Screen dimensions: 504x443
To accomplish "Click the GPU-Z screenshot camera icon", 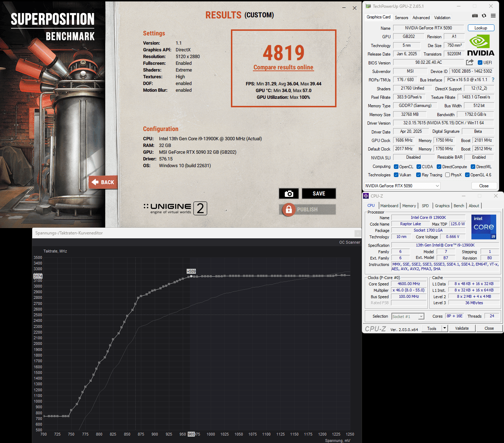I will (x=475, y=16).
